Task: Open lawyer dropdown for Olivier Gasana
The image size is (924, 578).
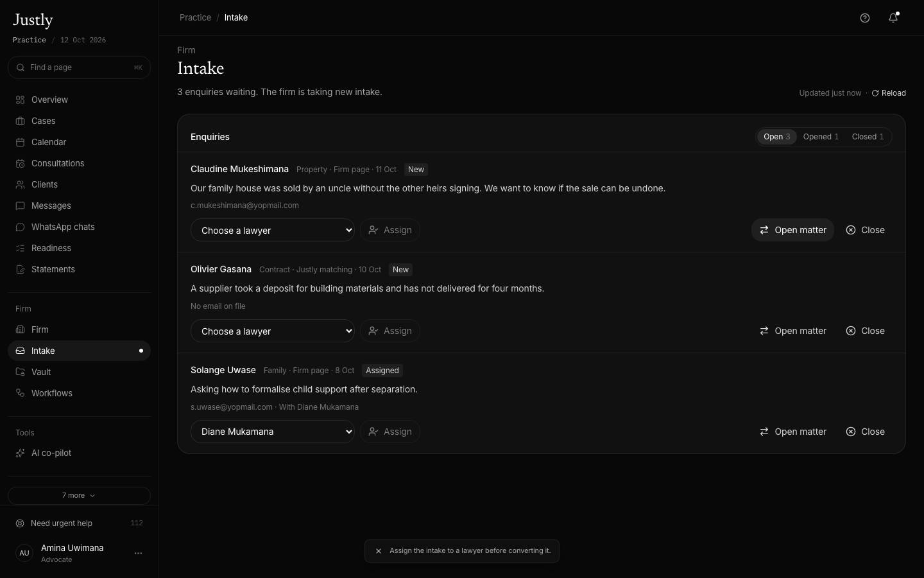Action: pos(273,331)
